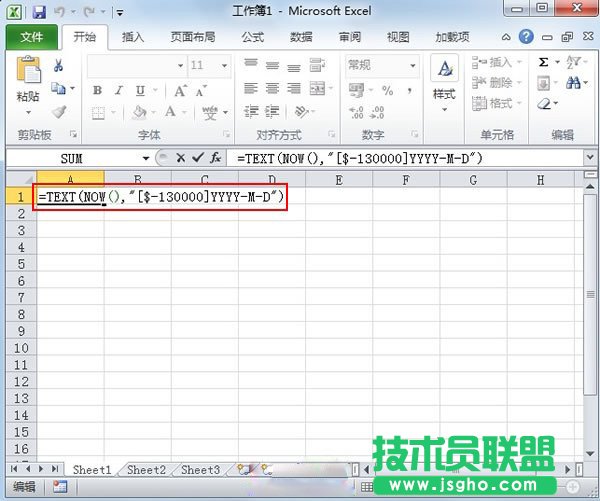The image size is (600, 501).
Task: Click the Fill down icon
Action: pos(543,83)
